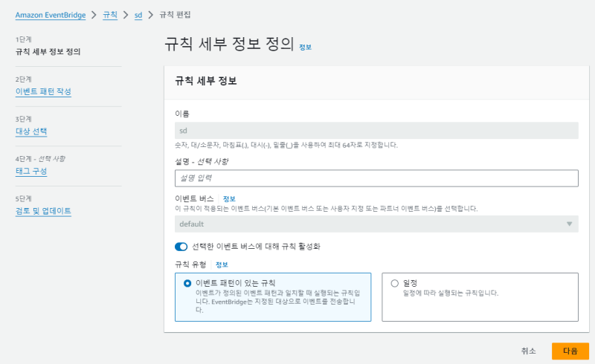Open 정보 link next to page title
Image resolution: width=595 pixels, height=364 pixels.
click(305, 47)
